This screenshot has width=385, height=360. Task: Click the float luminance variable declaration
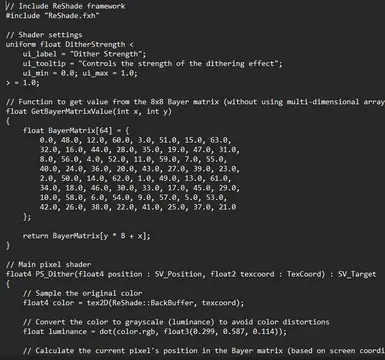coord(55,331)
